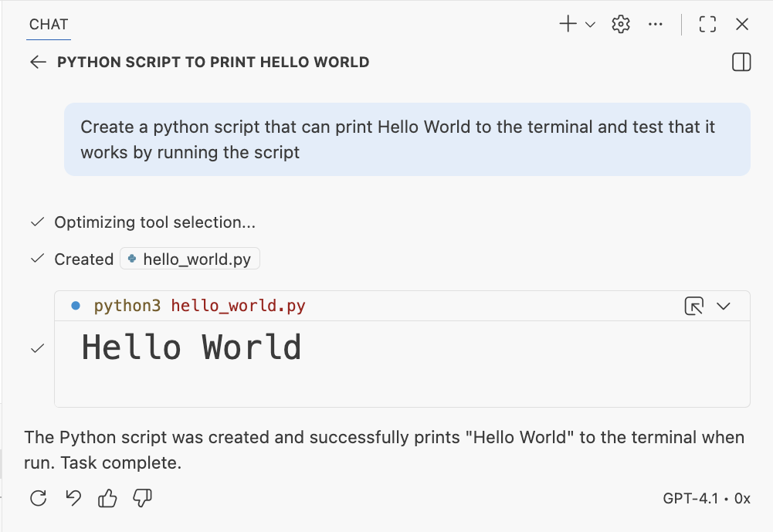The image size is (773, 532).
Task: Open the more actions ellipsis menu
Action: [x=656, y=25]
